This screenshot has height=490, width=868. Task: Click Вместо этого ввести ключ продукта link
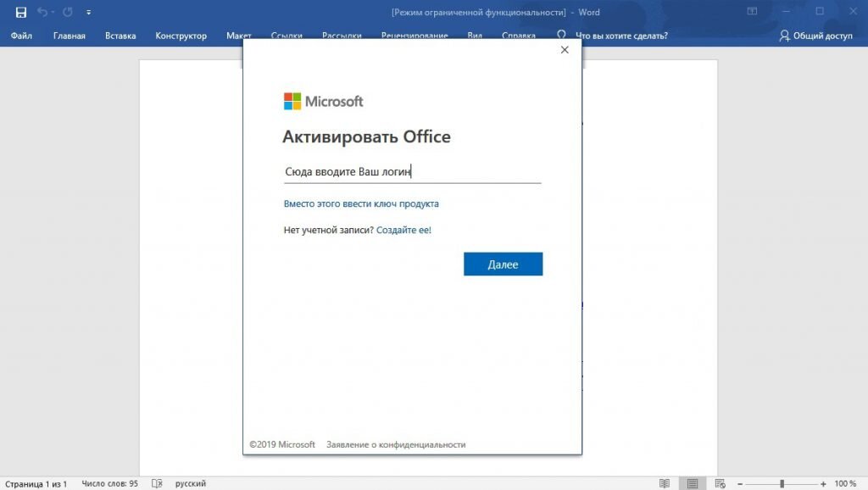coord(361,203)
